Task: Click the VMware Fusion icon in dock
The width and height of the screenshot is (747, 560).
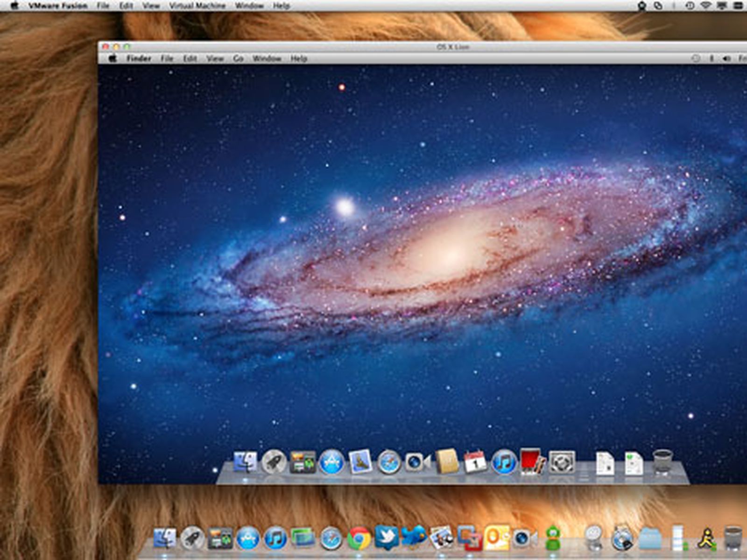Action: [468, 539]
